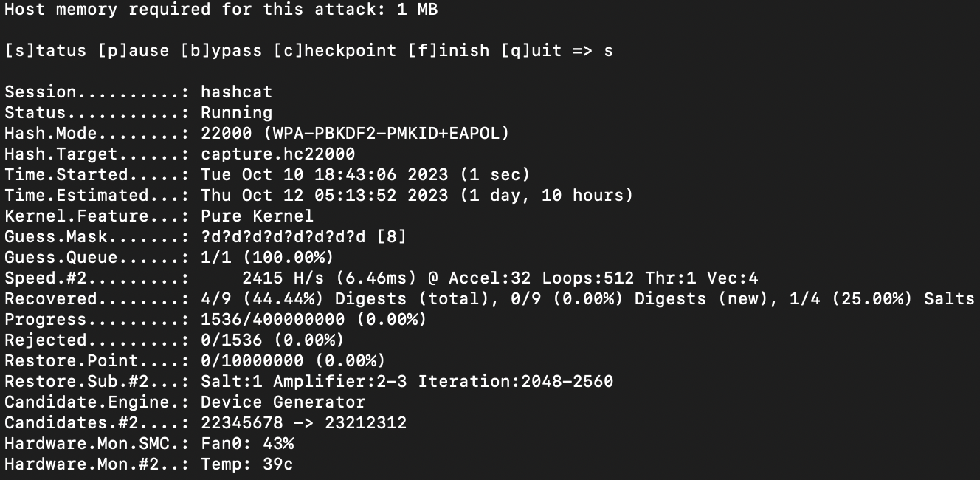
Task: Click the session name hashcat
Action: (x=236, y=92)
